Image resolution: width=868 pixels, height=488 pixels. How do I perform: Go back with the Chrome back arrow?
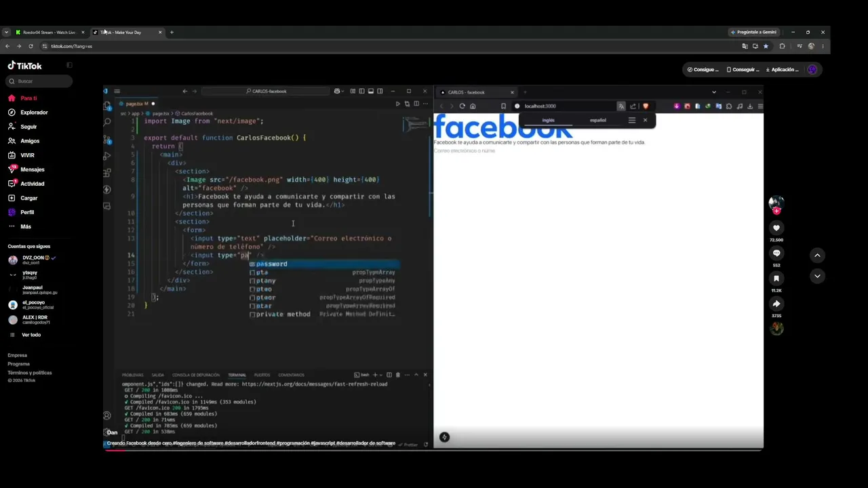point(7,46)
